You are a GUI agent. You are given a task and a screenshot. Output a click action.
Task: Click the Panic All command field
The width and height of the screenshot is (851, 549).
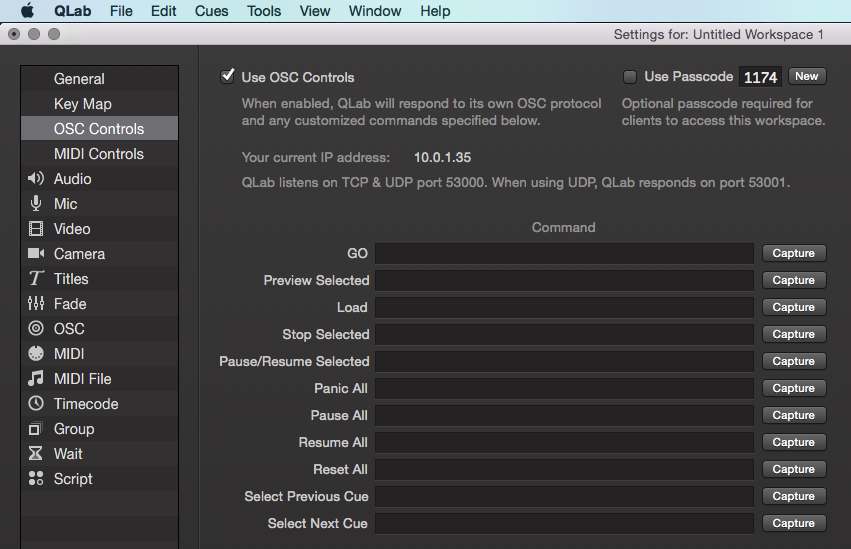coord(564,388)
